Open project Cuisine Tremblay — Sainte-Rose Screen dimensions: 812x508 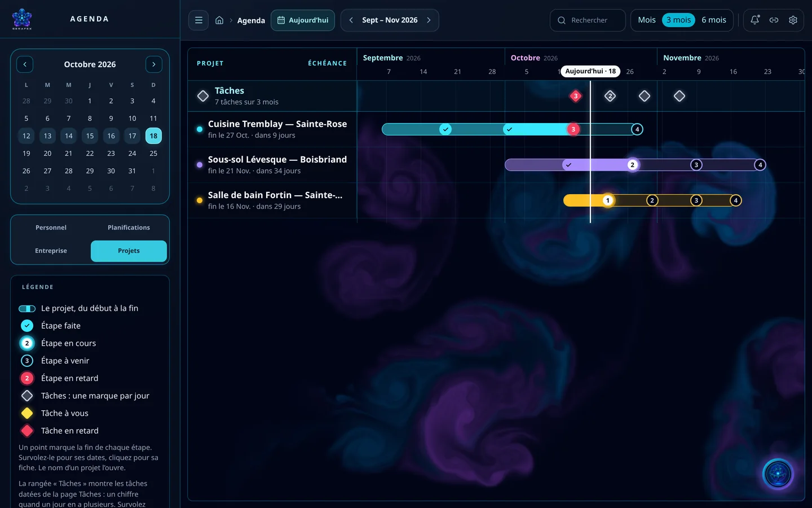pyautogui.click(x=277, y=124)
